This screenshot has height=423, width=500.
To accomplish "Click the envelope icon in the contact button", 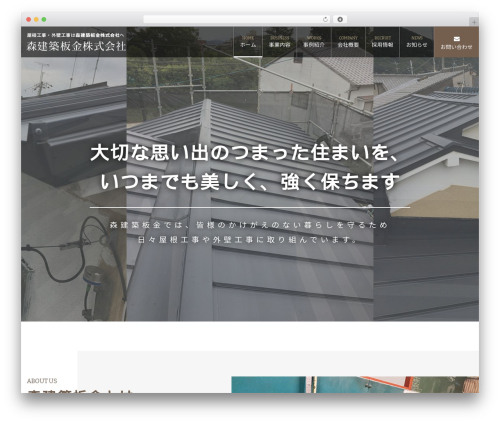I will click(456, 39).
